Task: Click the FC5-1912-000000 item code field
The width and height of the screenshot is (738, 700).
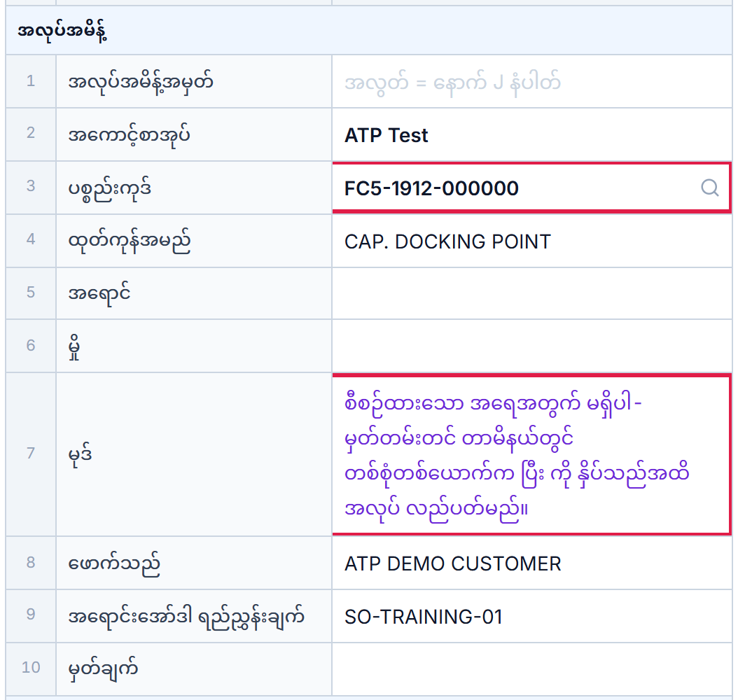Action: 532,188
